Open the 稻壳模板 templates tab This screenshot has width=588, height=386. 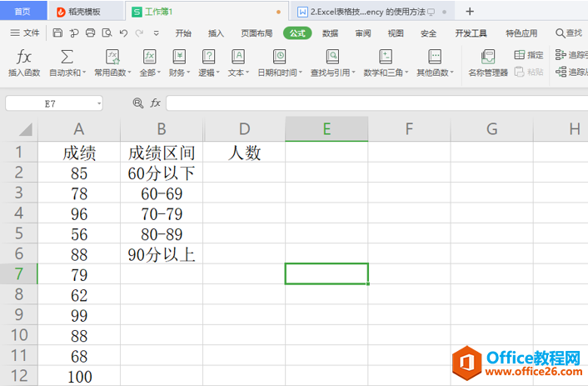(86, 12)
